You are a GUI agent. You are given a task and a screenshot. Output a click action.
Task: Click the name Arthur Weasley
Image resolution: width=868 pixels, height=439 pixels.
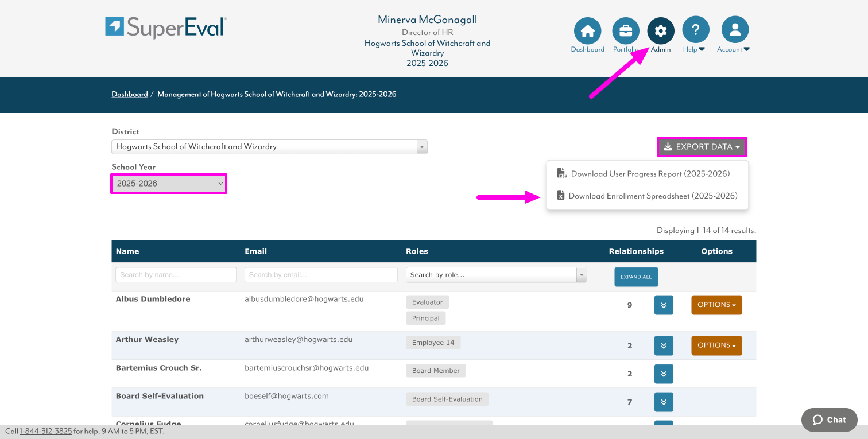148,339
